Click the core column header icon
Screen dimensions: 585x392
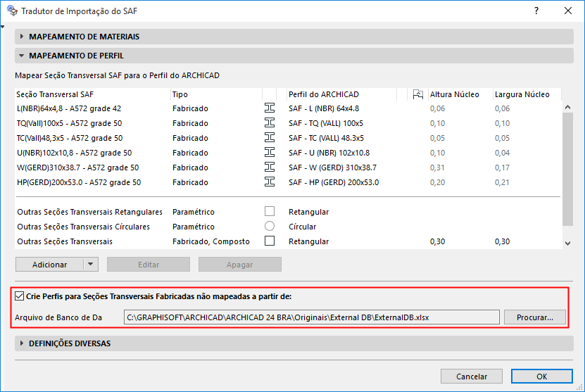417,94
